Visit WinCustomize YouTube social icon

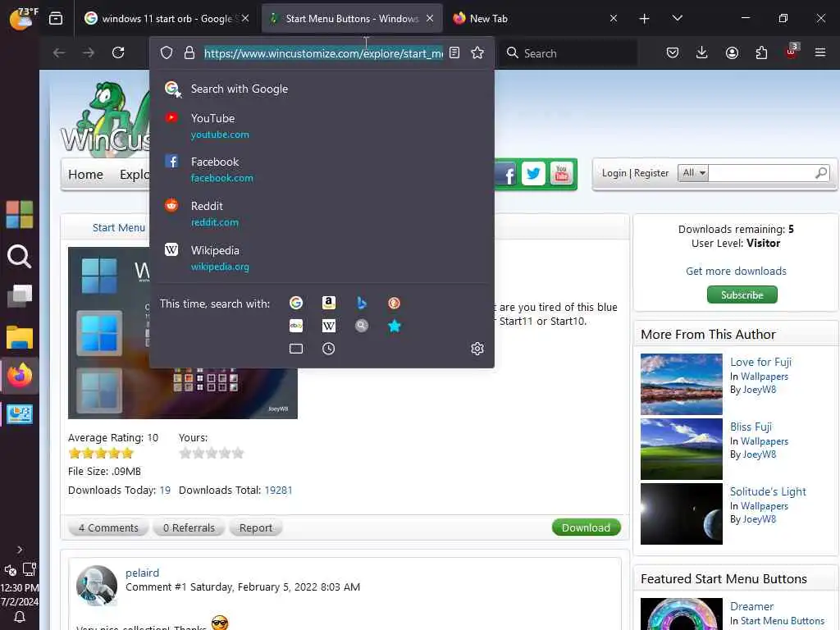561,174
